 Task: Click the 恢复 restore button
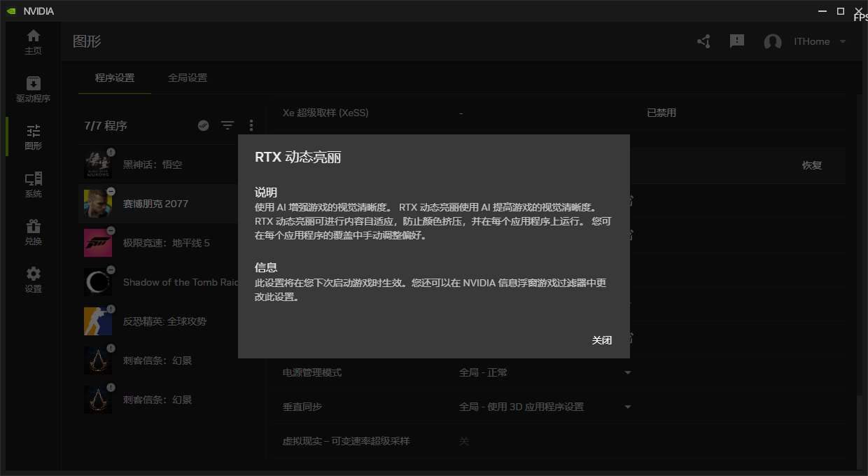point(812,166)
